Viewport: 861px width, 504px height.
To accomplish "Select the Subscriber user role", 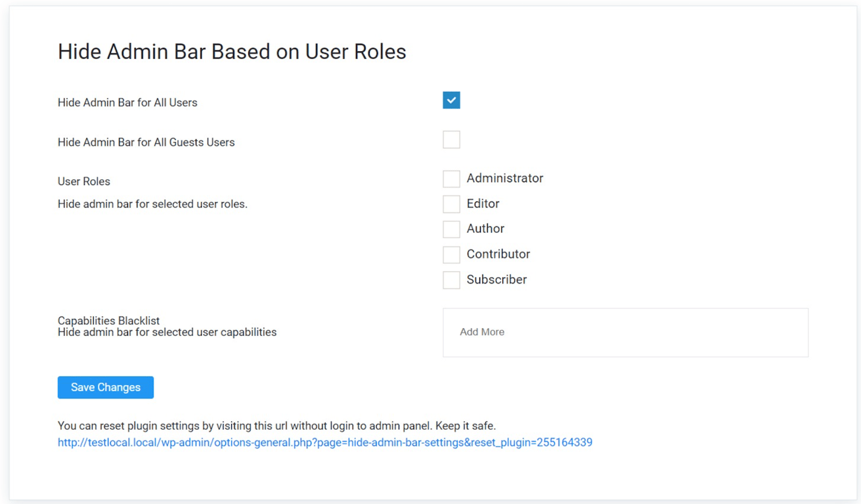I will [451, 280].
